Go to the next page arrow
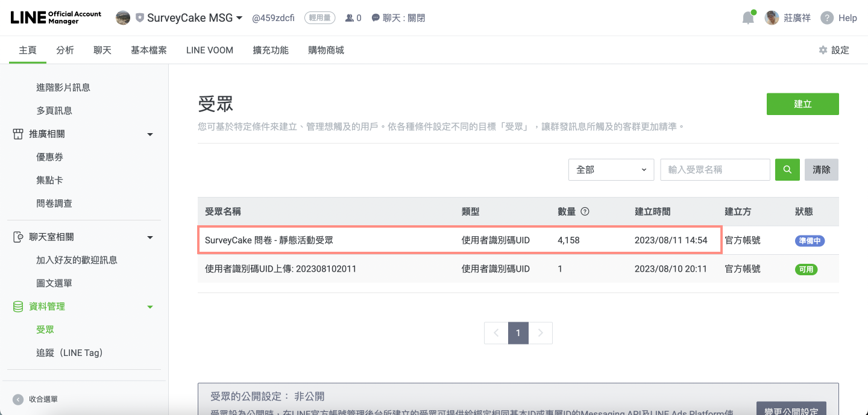Viewport: 868px width, 415px height. click(x=541, y=332)
